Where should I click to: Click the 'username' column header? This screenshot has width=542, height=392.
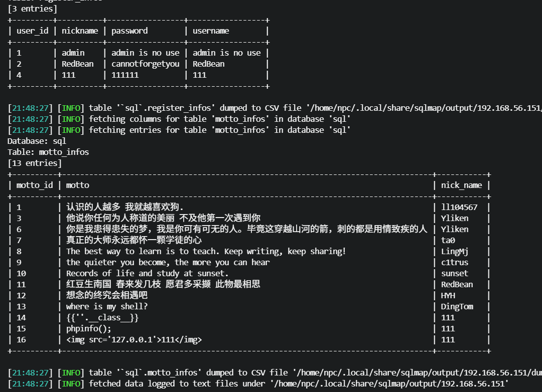[x=211, y=31]
